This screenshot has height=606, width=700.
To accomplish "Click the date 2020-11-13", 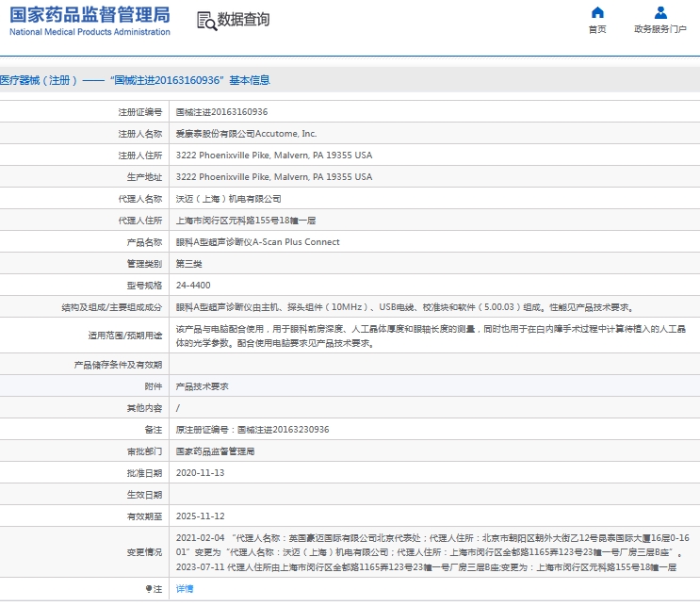I will (x=200, y=472).
